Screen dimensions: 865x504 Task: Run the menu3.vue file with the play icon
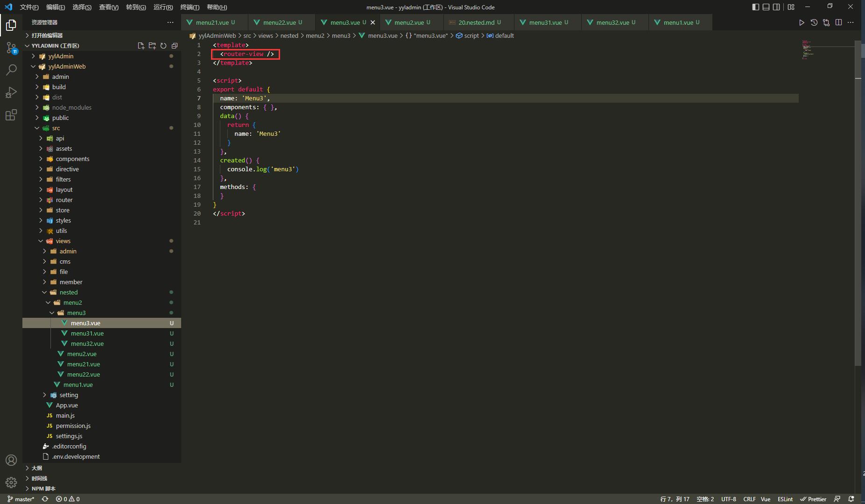(x=802, y=22)
